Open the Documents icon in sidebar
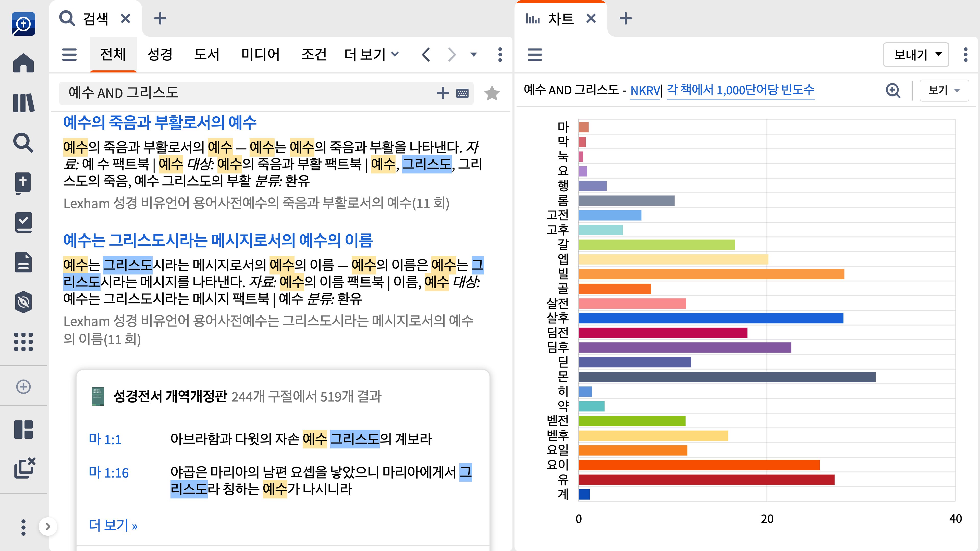The image size is (980, 551). point(23,262)
